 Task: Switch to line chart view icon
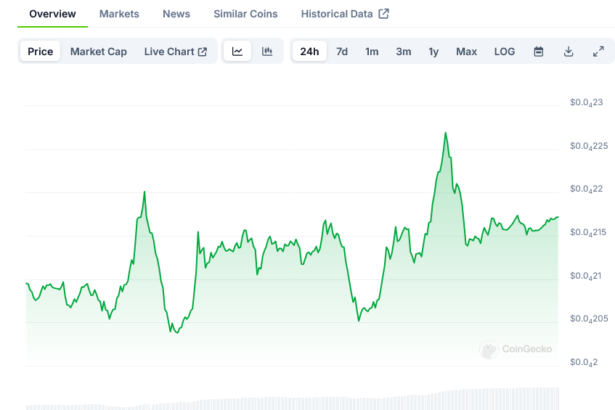point(237,51)
